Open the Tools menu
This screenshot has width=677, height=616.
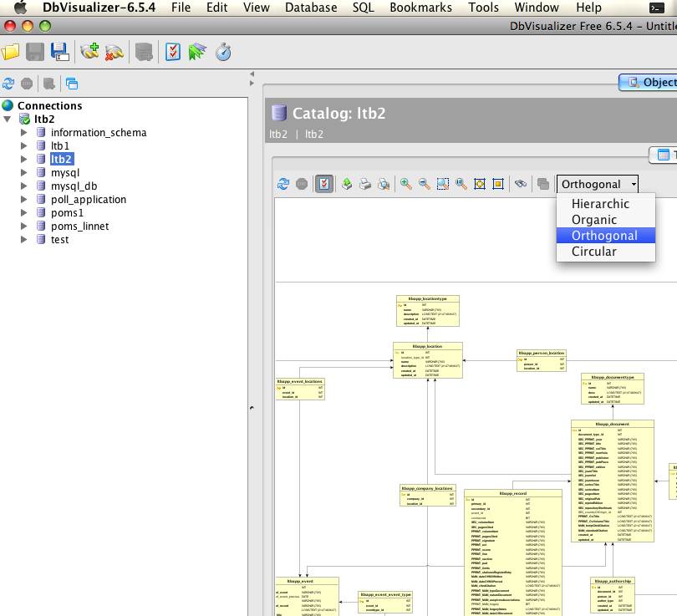[x=483, y=8]
